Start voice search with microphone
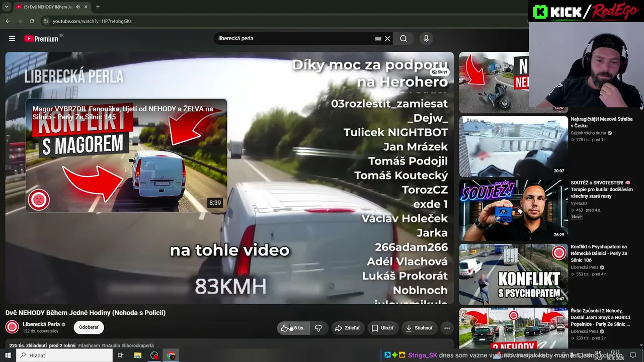Viewport: 644px width, 362px height. click(426, 39)
